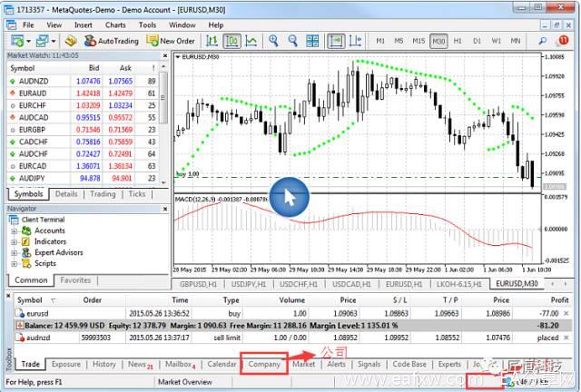
Task: Switch to the USDCAD,H1 chart tab
Action: coord(351,284)
